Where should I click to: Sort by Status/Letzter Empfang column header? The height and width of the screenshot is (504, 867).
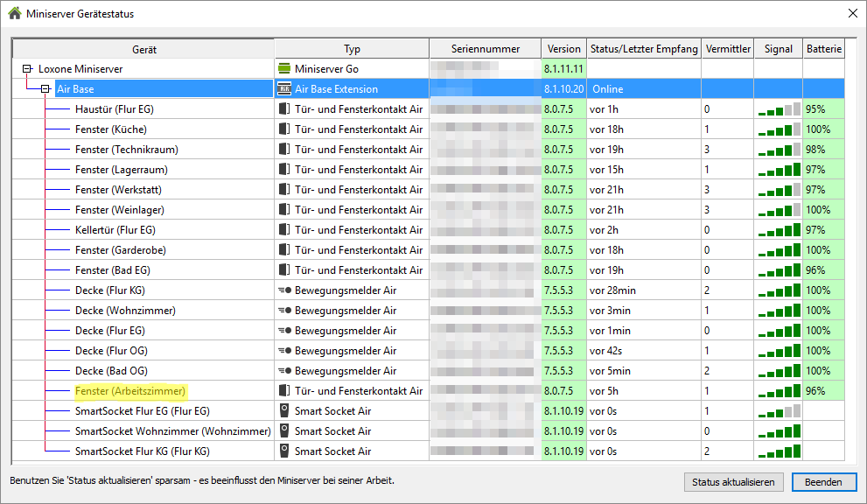644,49
